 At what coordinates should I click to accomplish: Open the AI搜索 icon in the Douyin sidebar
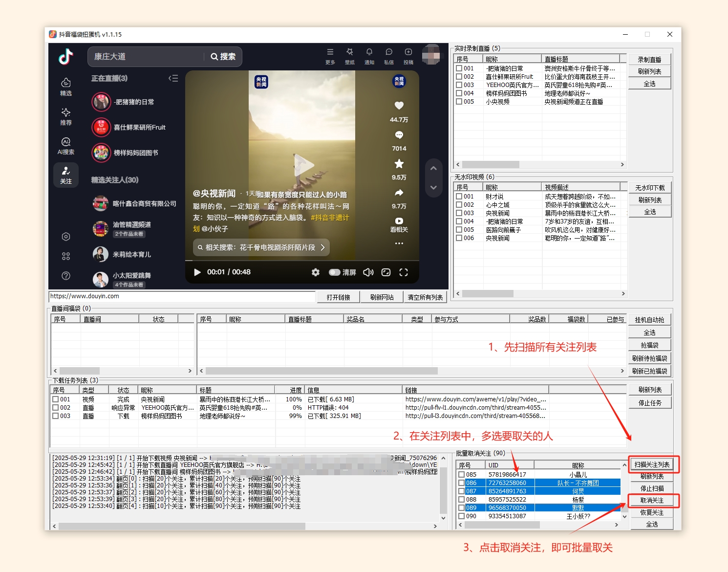(65, 145)
